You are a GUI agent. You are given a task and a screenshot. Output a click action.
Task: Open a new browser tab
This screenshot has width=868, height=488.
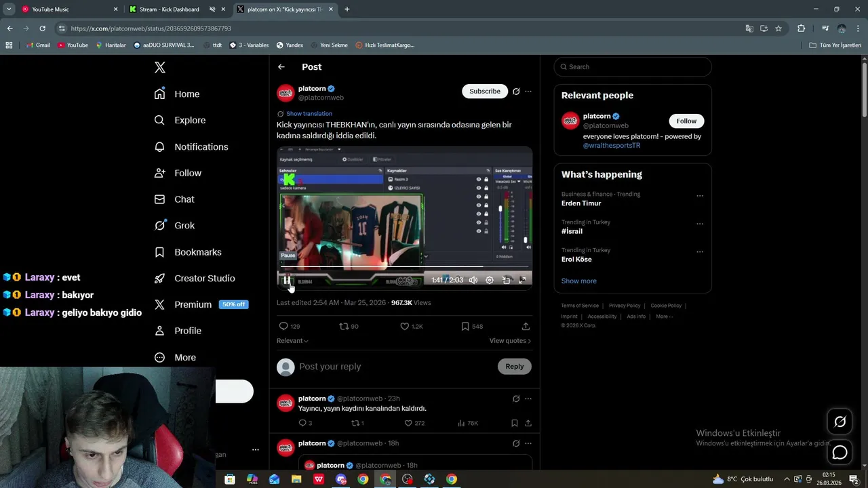[x=347, y=9]
